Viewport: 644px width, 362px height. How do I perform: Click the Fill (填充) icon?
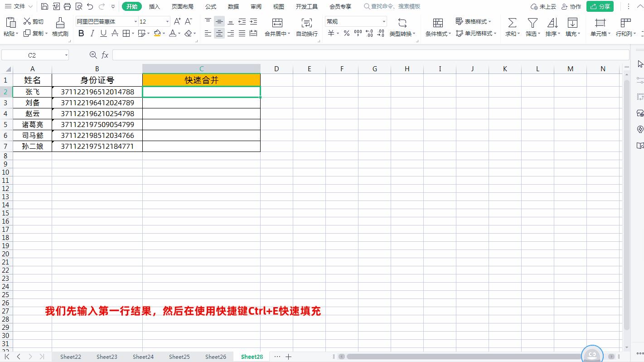573,27
